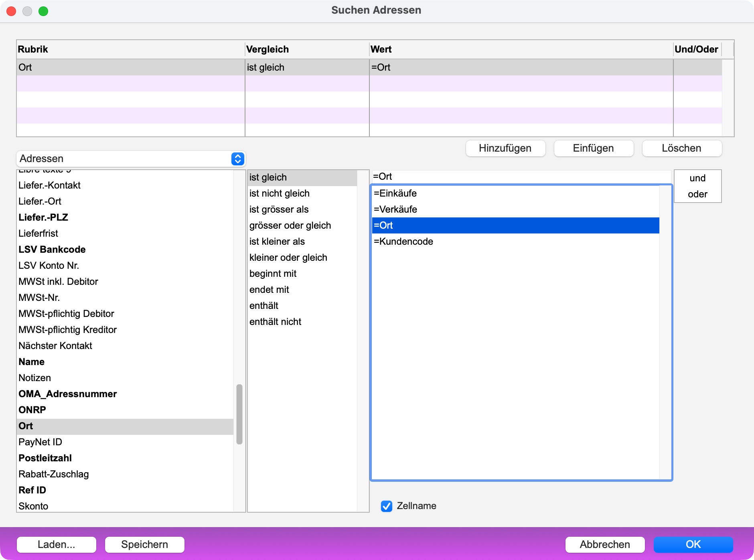This screenshot has height=560, width=754.
Task: Choose 'oder' as the logical operator
Action: (x=697, y=194)
